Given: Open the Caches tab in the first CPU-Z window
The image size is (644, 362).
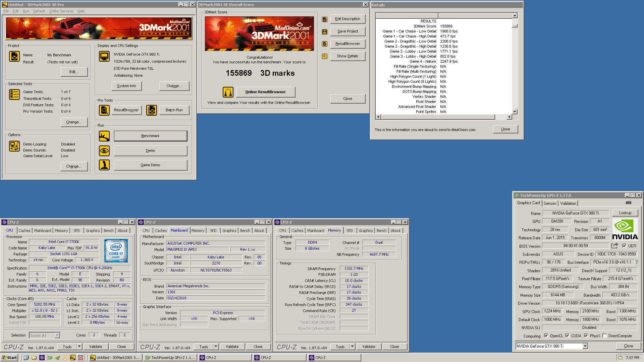Looking at the screenshot, I should pyautogui.click(x=24, y=231).
